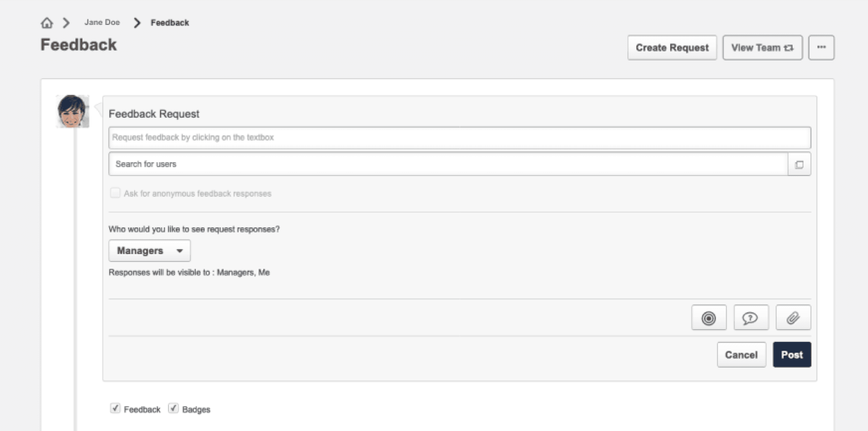This screenshot has width=868, height=431.
Task: Click the home icon in breadcrumb
Action: click(47, 23)
